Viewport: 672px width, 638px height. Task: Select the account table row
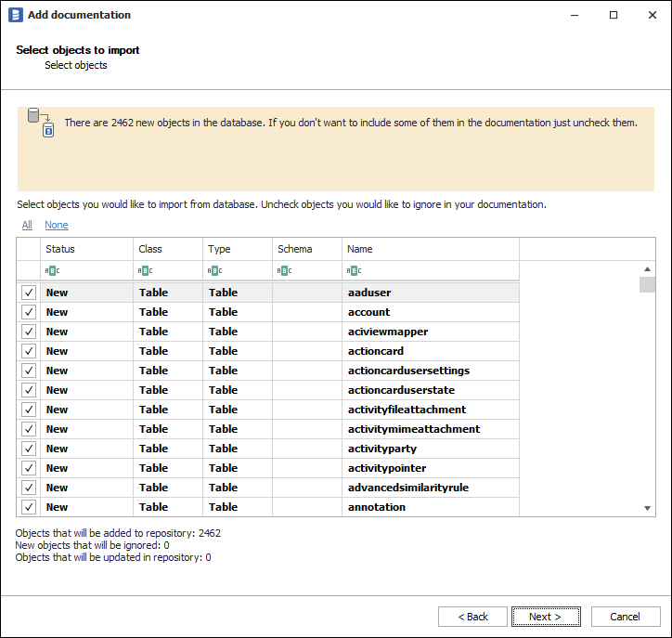[369, 312]
